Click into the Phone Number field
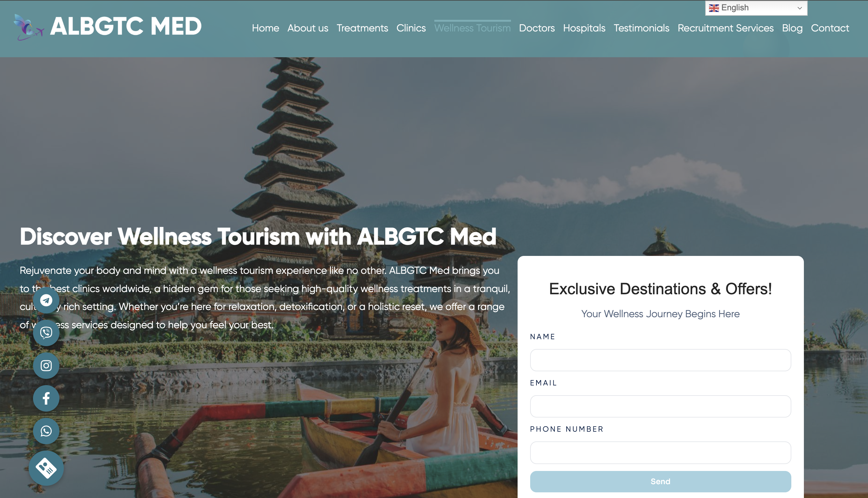This screenshot has width=868, height=498. click(660, 452)
